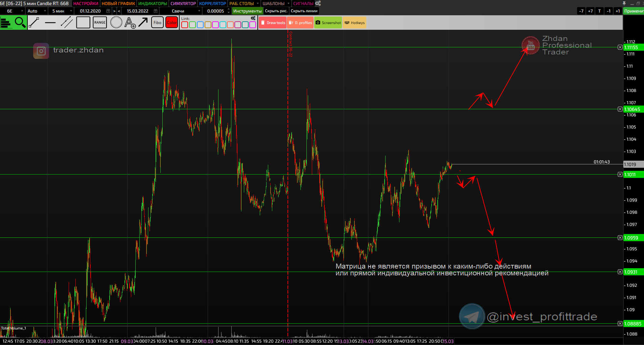Click the Total Volume_1 indicator label

(x=14, y=328)
